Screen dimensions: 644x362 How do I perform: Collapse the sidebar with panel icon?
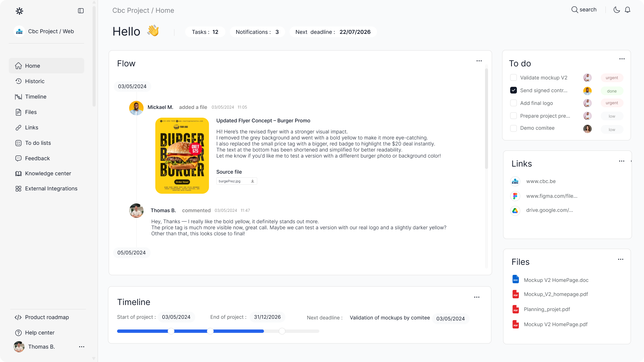[x=81, y=11]
